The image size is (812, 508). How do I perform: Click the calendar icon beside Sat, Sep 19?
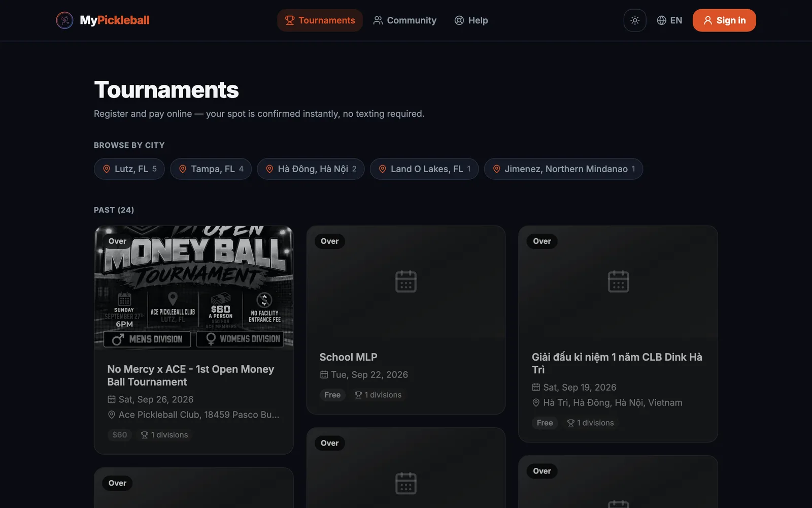coord(536,387)
